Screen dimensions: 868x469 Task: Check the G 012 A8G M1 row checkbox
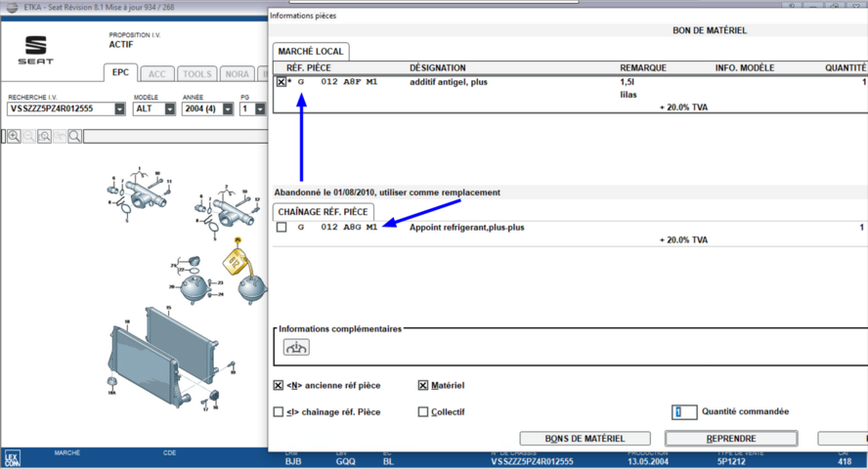[x=282, y=228]
